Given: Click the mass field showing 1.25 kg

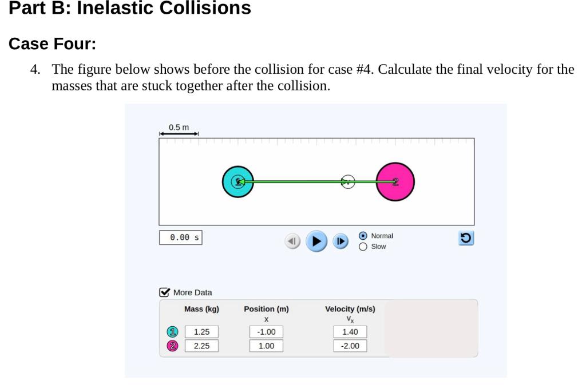Looking at the screenshot, I should click(201, 331).
